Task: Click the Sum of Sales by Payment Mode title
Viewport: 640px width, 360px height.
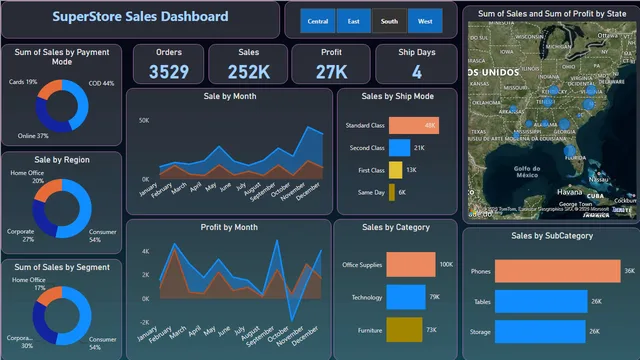Action: click(62, 57)
